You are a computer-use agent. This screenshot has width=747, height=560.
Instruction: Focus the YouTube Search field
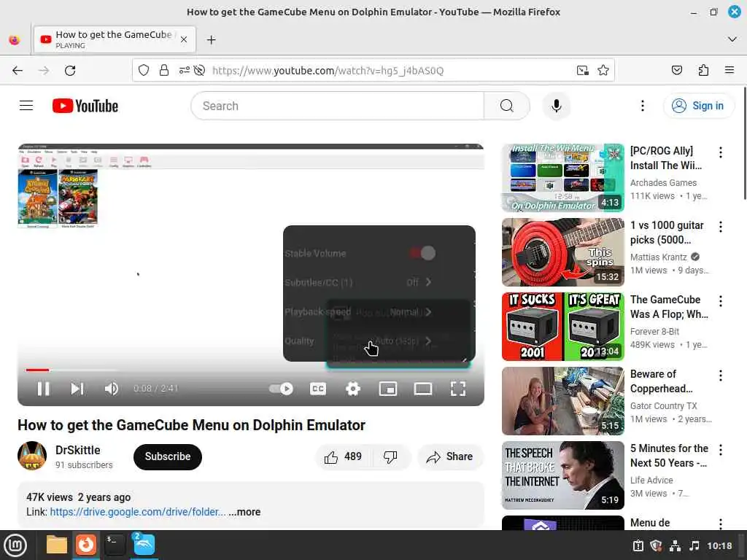click(337, 106)
